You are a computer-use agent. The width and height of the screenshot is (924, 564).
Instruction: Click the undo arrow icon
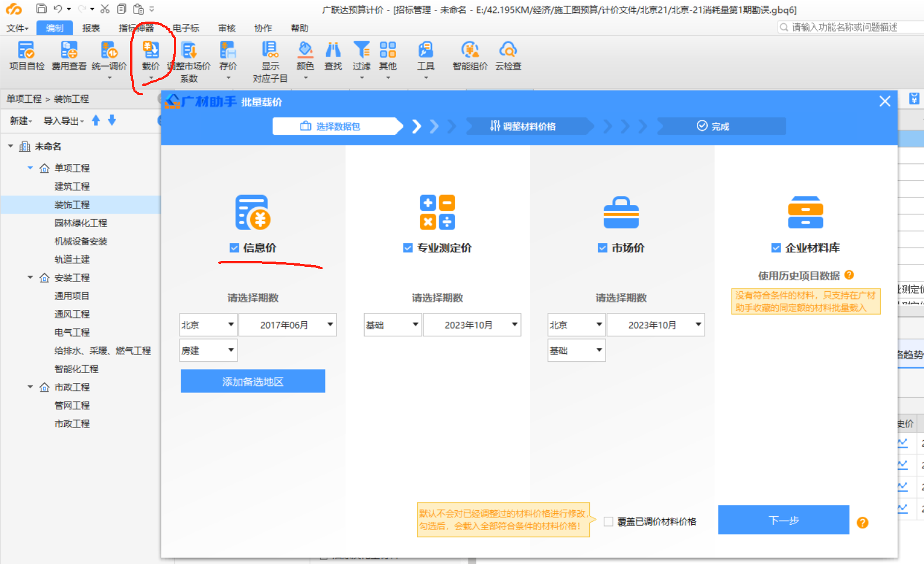tap(58, 9)
